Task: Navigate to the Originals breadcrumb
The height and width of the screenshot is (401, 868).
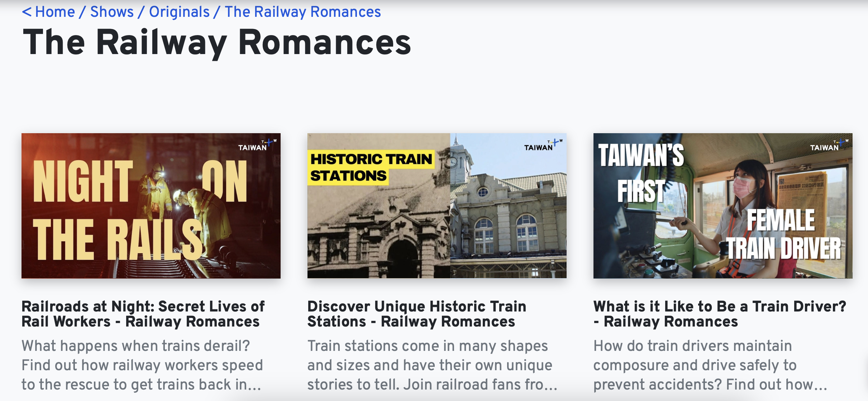Action: point(179,12)
